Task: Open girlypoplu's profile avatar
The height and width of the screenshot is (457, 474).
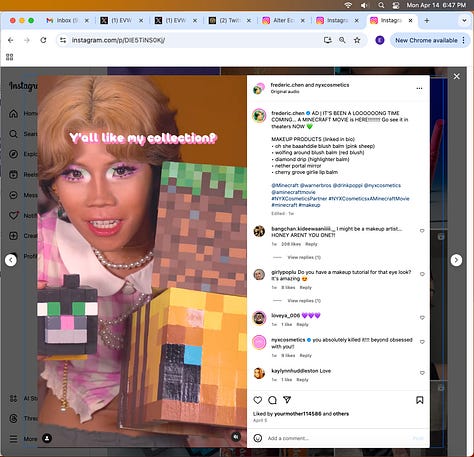Action: click(259, 274)
